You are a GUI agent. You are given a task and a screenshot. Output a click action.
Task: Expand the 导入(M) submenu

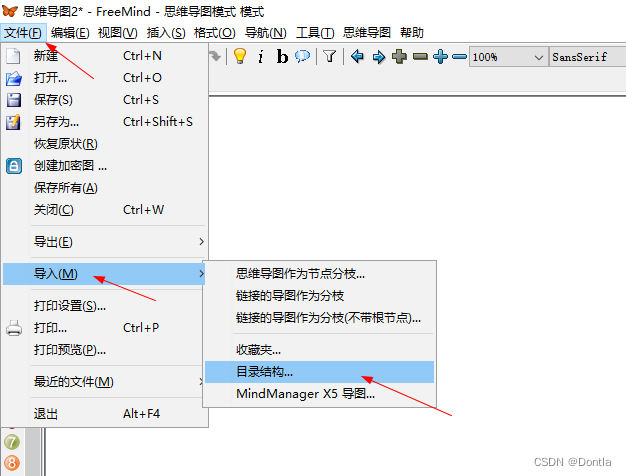104,274
